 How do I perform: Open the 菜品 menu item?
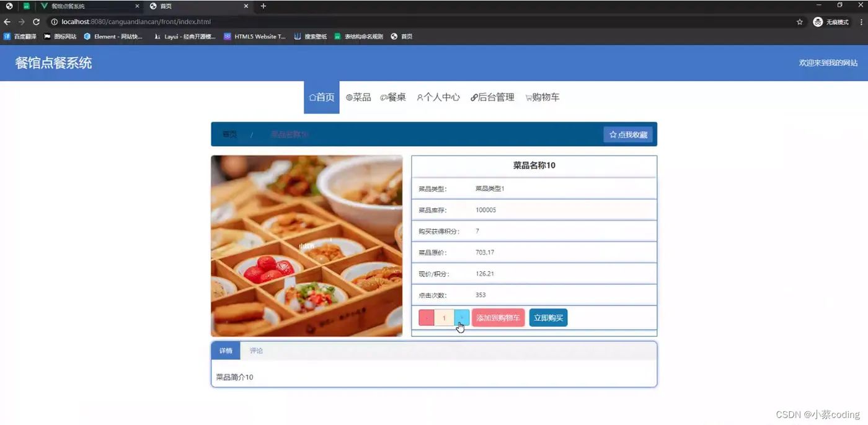click(358, 97)
